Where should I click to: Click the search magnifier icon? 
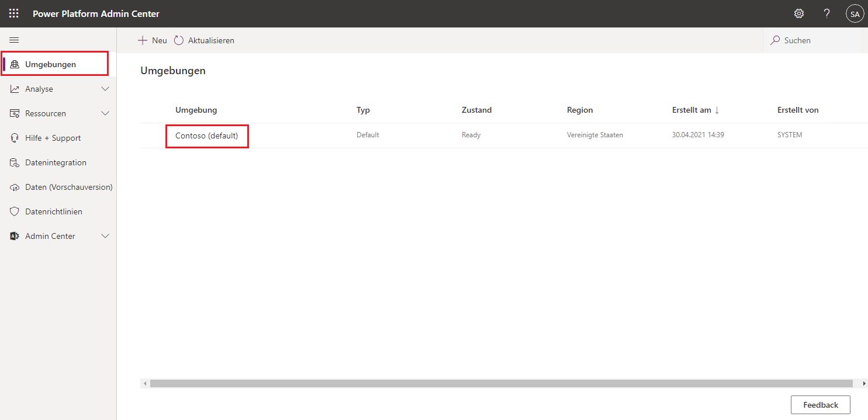[x=775, y=40]
